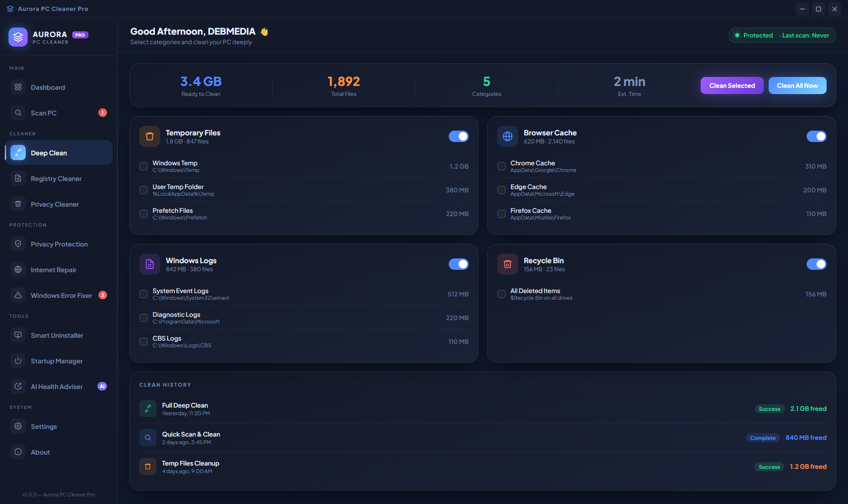Click the Aurora layered logo icon
Image resolution: width=848 pixels, height=504 pixels.
(x=18, y=37)
